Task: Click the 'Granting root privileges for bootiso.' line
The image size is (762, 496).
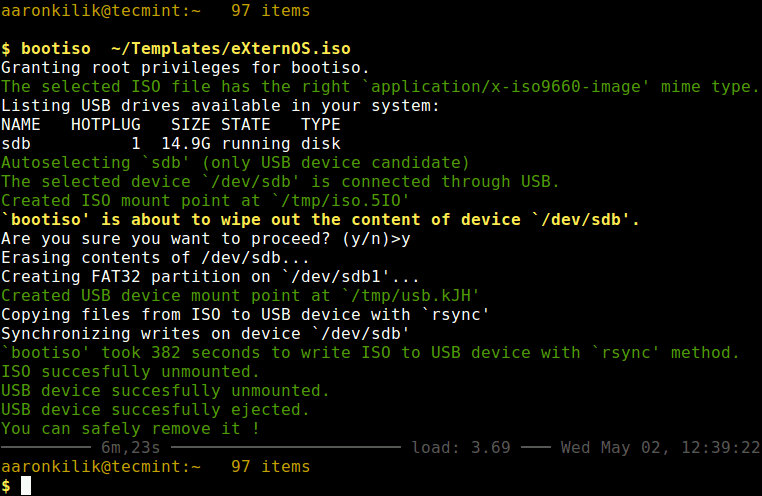Action: tap(185, 67)
